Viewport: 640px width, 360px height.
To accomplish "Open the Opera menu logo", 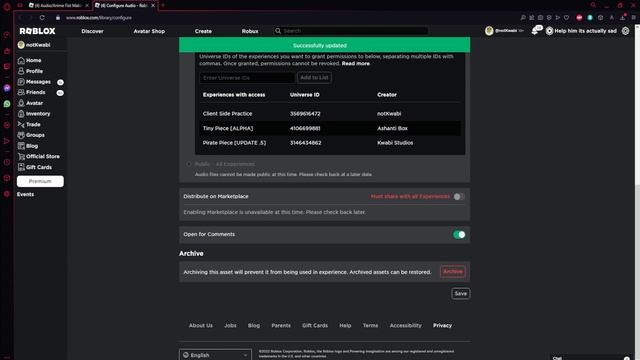I will (7, 6).
